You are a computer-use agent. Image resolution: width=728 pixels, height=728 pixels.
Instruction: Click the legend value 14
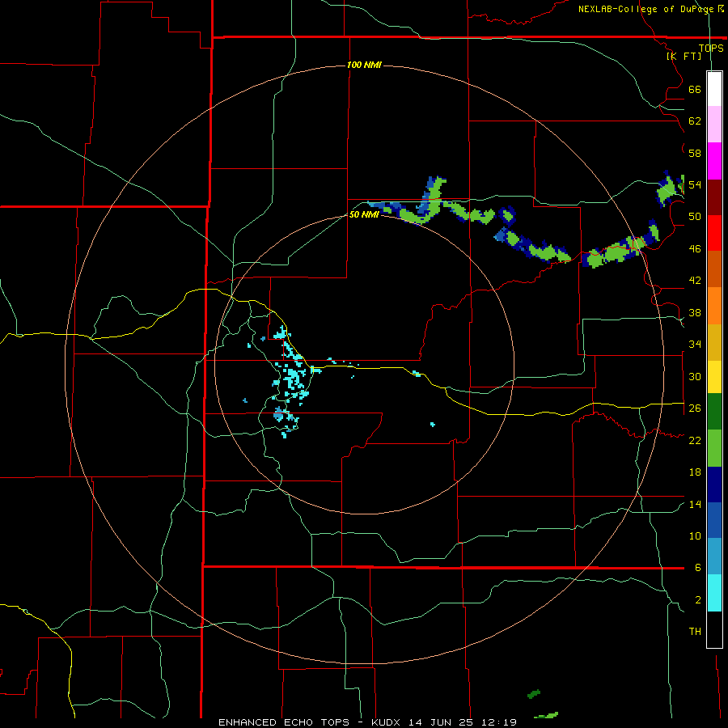click(695, 504)
